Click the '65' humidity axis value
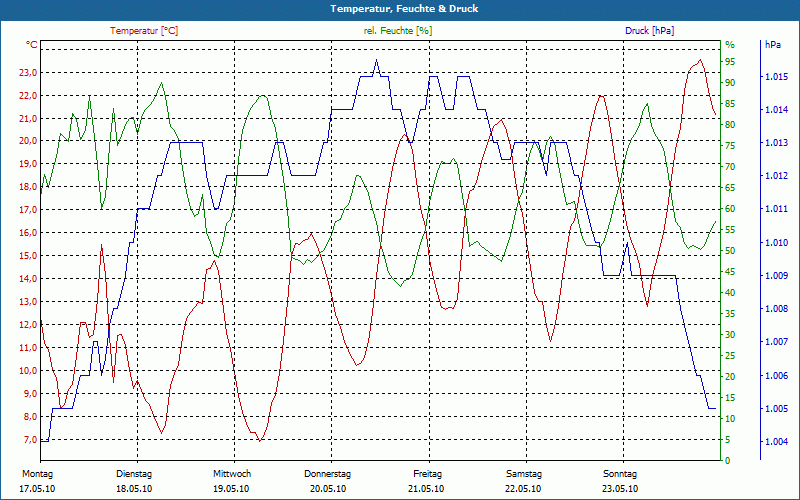Viewport: 800px width, 500px height. pyautogui.click(x=730, y=188)
